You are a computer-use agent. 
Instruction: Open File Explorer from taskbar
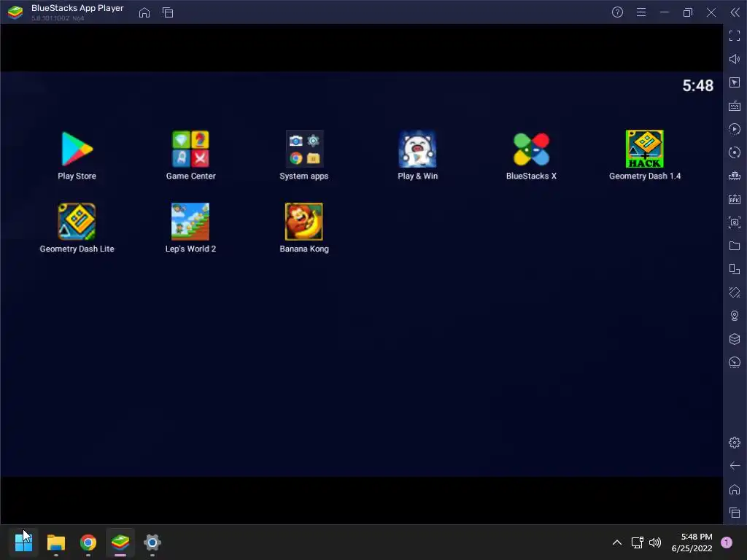pyautogui.click(x=55, y=542)
